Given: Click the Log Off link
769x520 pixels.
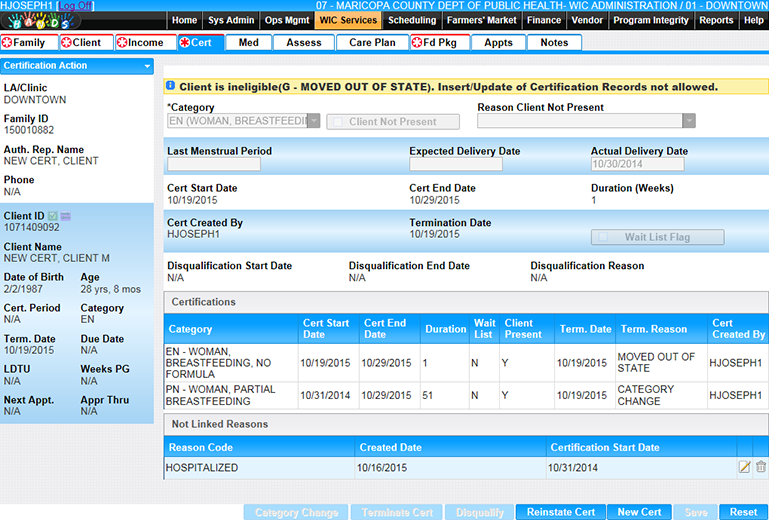Looking at the screenshot, I should tap(75, 6).
